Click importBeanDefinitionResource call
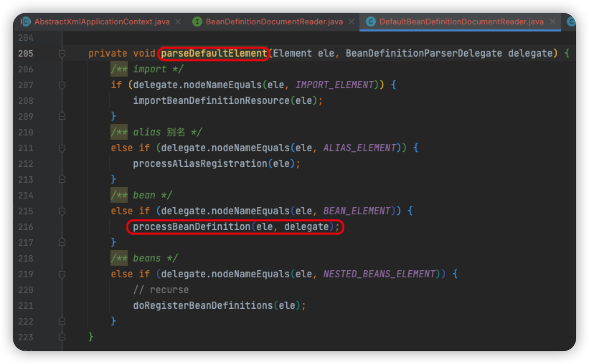 [x=211, y=100]
